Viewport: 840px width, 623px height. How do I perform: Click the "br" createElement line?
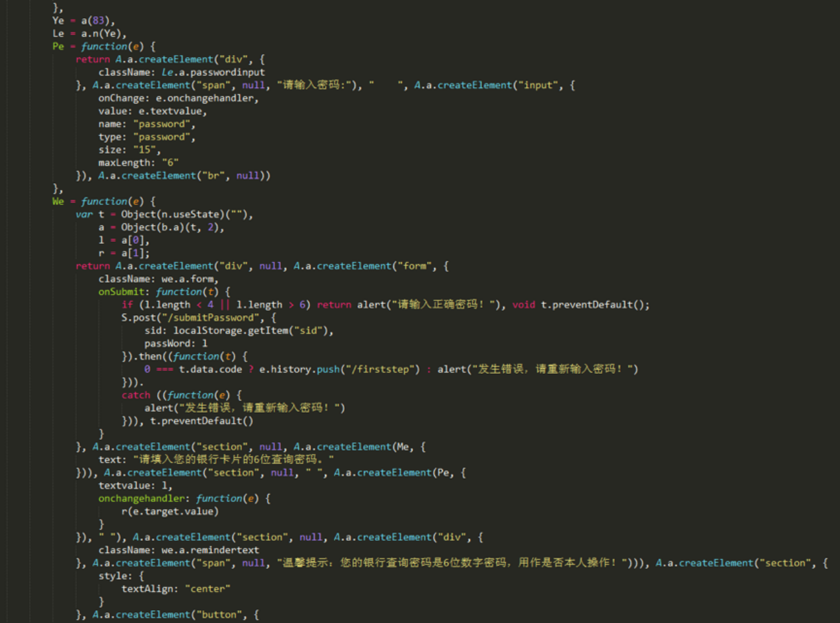(173, 176)
